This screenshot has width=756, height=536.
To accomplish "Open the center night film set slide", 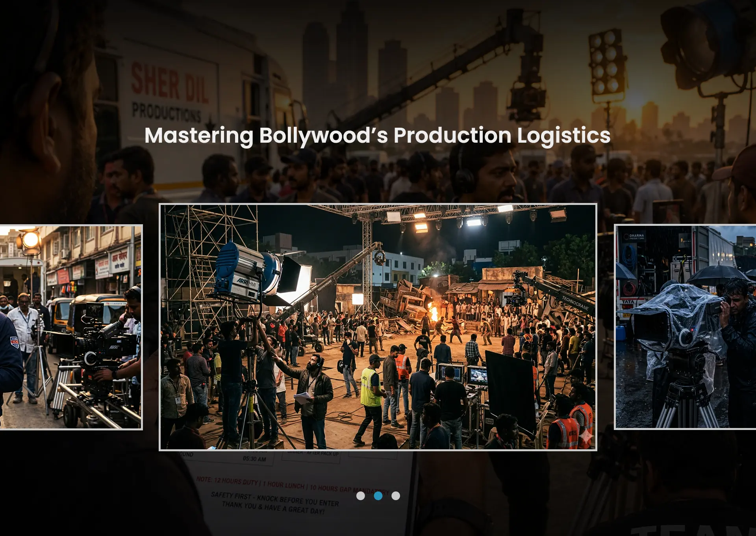I will point(378,327).
